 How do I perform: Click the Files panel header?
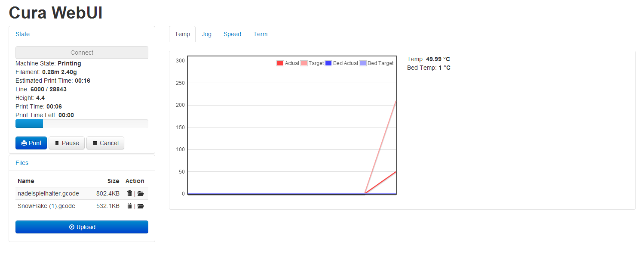click(x=22, y=163)
